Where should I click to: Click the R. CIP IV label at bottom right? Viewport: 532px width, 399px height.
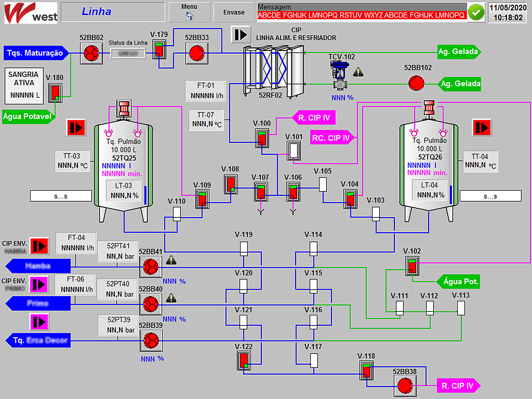(x=457, y=386)
